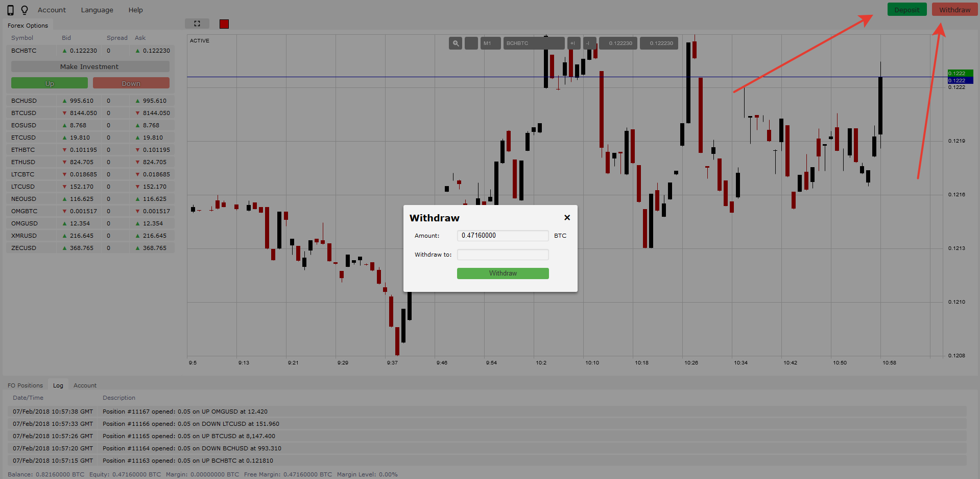980x479 pixels.
Task: Click the mobile phone icon
Action: coord(10,10)
